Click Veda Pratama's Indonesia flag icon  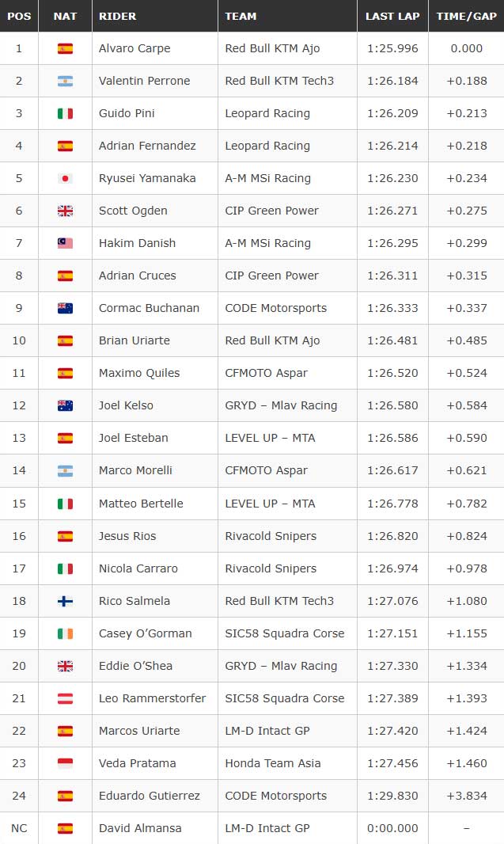click(x=65, y=763)
